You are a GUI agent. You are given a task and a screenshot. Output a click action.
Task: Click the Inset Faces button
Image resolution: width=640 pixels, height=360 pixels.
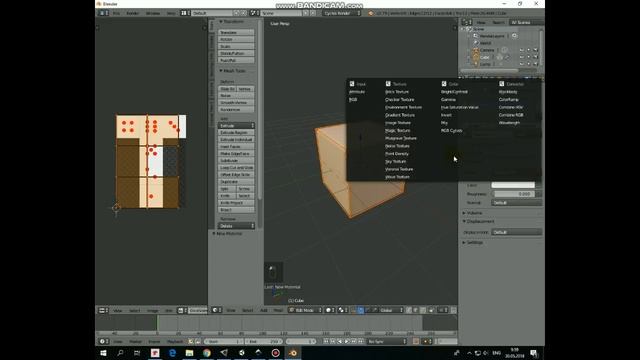[236, 147]
